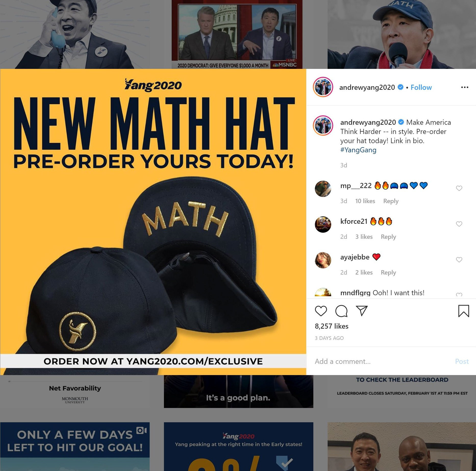Open the #YangGang hashtag link
This screenshot has width=476, height=471.
[x=358, y=150]
